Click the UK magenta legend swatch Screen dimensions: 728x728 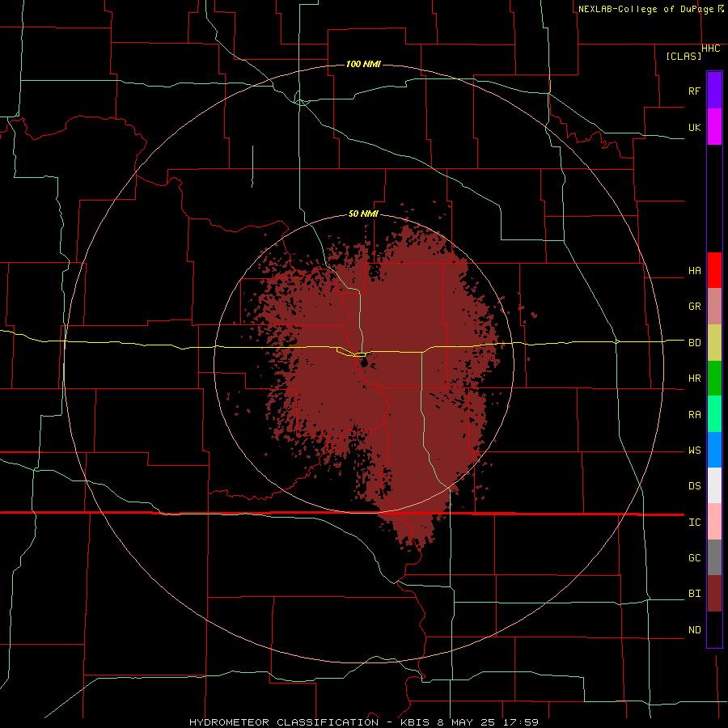point(714,127)
